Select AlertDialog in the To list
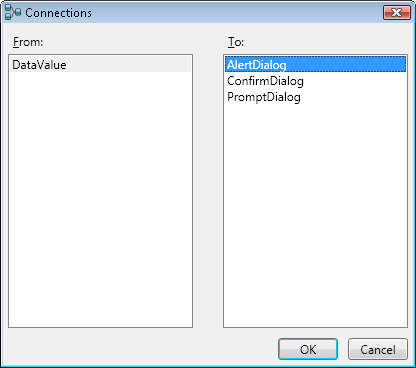This screenshot has height=368, width=416. point(315,64)
